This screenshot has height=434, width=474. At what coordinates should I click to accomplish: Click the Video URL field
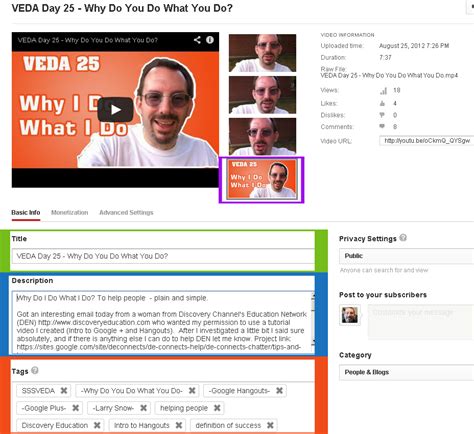(427, 141)
